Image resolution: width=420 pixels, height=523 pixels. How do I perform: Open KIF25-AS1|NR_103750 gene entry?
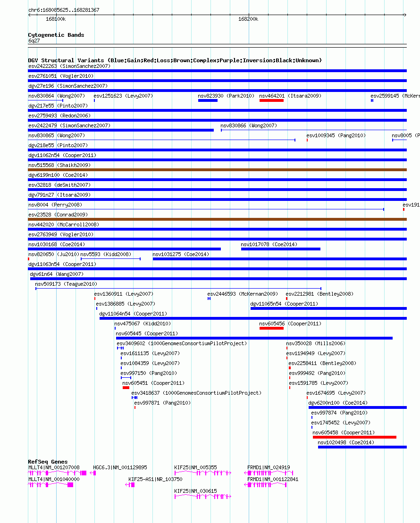pyautogui.click(x=155, y=479)
